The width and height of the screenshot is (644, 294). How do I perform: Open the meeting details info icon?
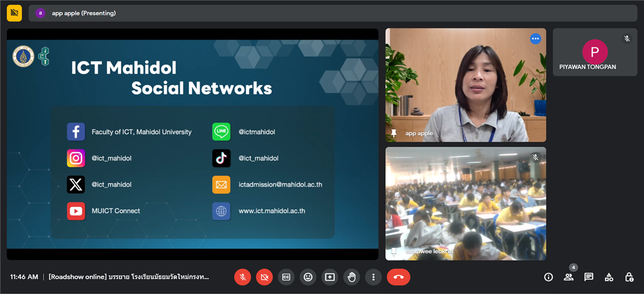[x=548, y=277]
